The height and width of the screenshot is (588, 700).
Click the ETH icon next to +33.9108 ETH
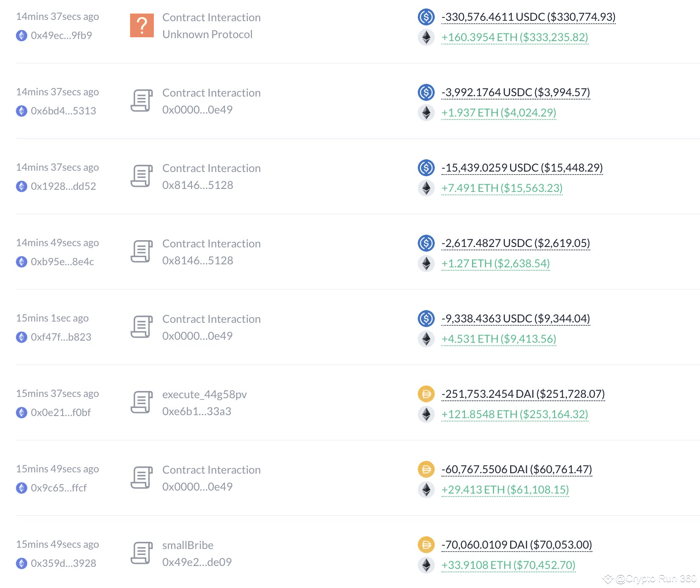click(426, 565)
